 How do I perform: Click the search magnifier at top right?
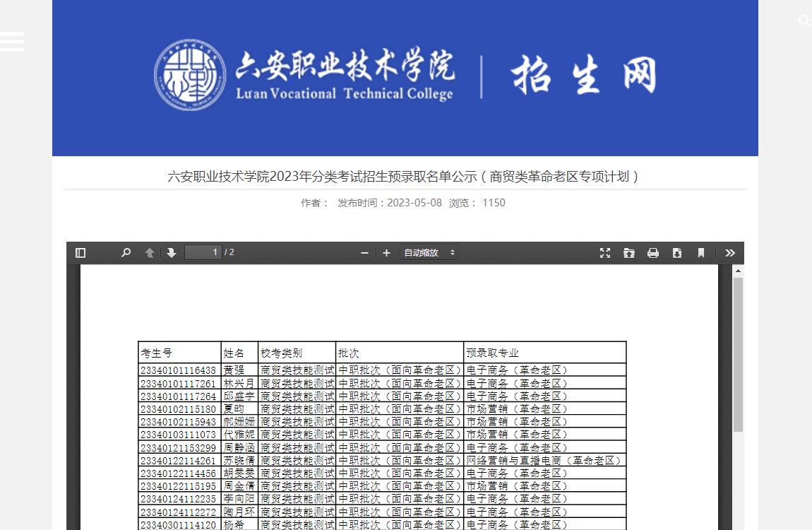point(804,21)
